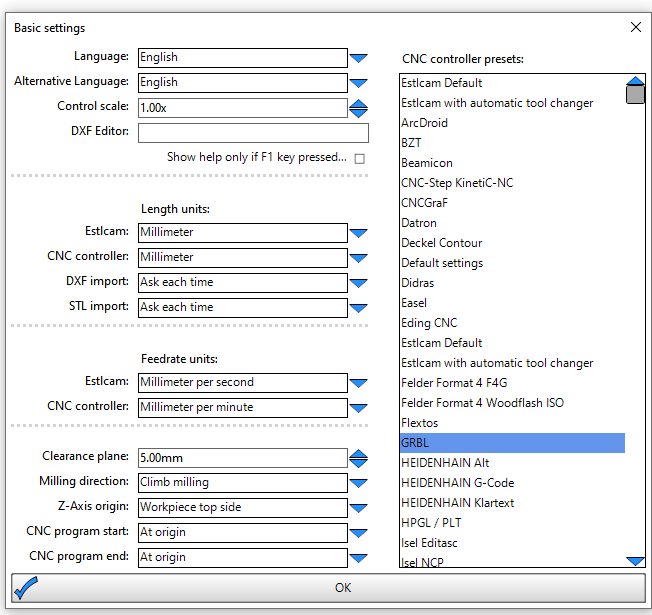Adjust the Clearance plane stepper
Image resolution: width=652 pixels, height=615 pixels.
359,458
